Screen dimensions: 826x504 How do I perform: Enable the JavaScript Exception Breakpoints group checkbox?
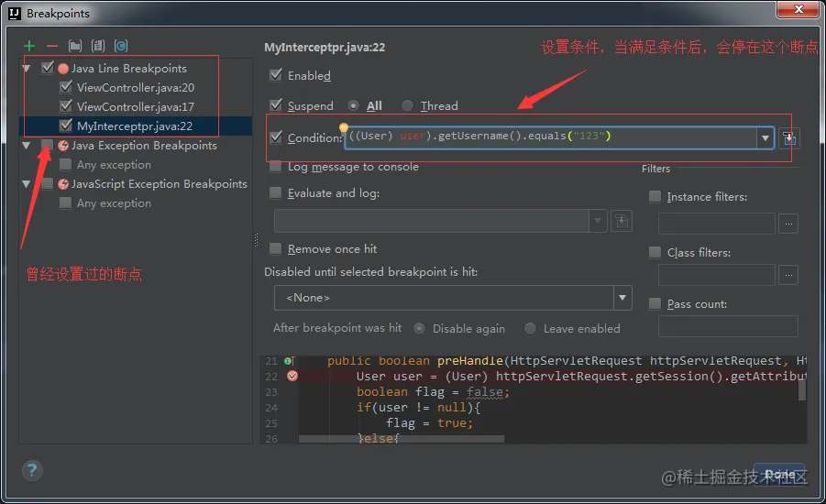tap(48, 183)
